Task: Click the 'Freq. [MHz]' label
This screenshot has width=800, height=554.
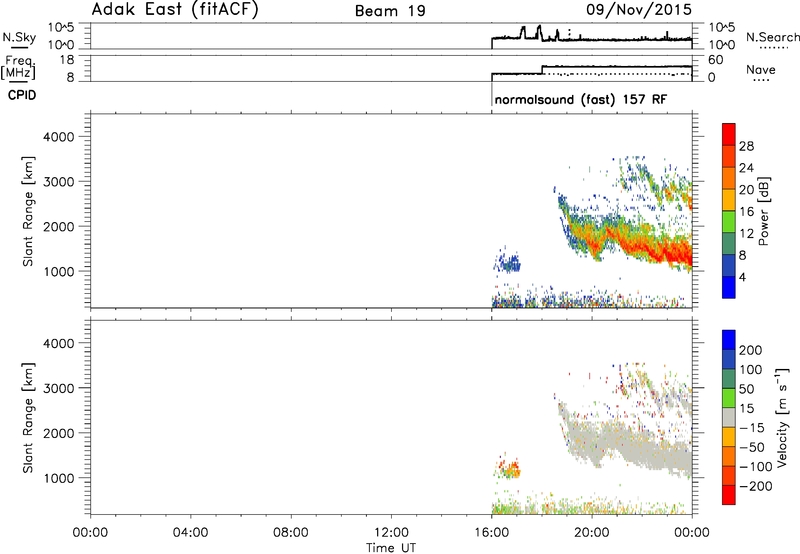Action: click(19, 67)
